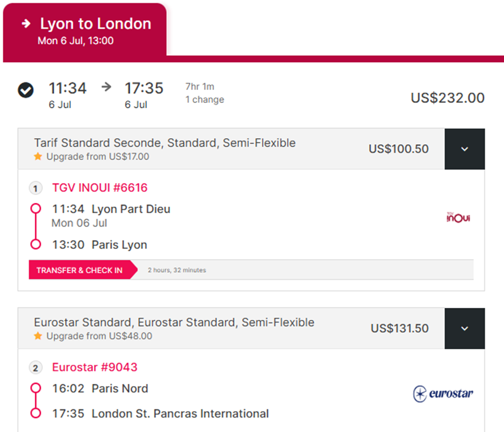Click the segment number 2 badge

pyautogui.click(x=35, y=368)
